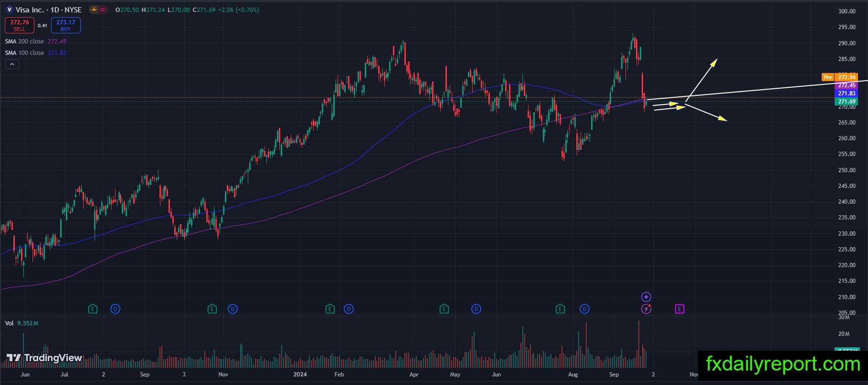868x385 pixels.
Task: Click the May label on the time axis
Action: (x=455, y=375)
